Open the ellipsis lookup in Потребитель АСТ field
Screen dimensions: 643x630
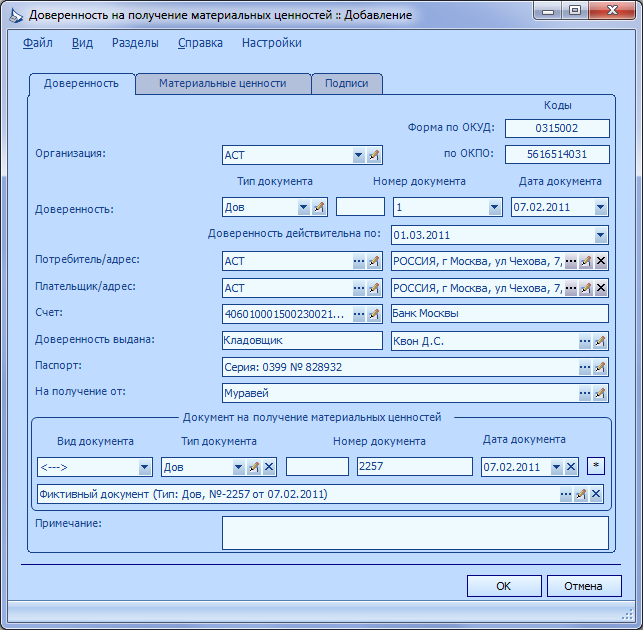click(x=359, y=261)
